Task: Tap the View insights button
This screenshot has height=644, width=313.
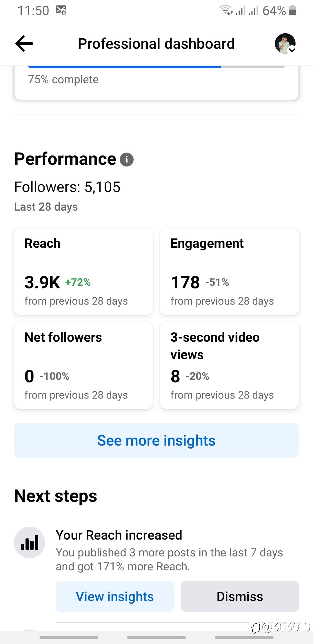Action: [115, 596]
